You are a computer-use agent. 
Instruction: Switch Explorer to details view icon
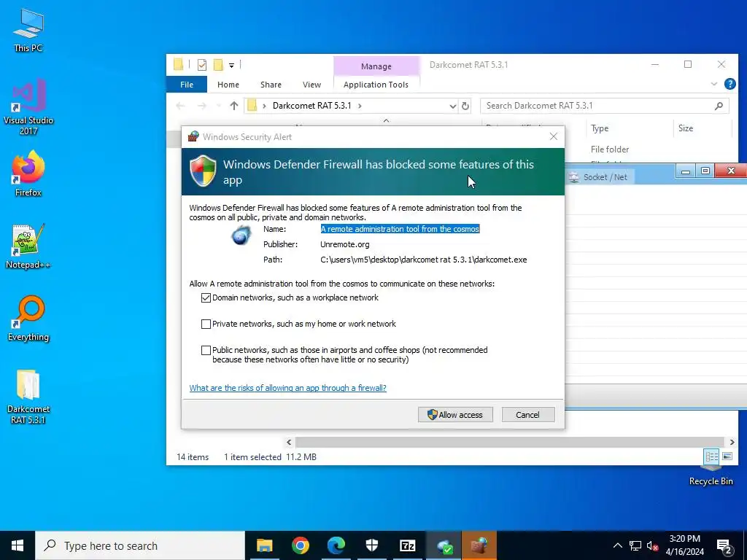point(711,456)
